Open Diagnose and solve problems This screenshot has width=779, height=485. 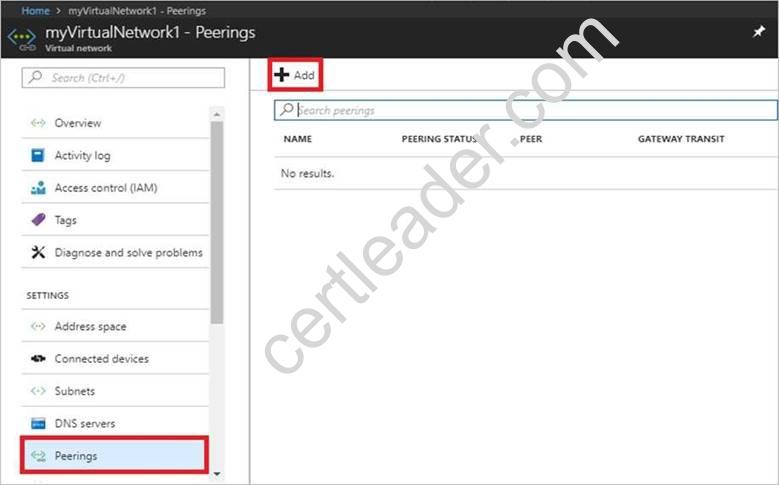(x=115, y=252)
